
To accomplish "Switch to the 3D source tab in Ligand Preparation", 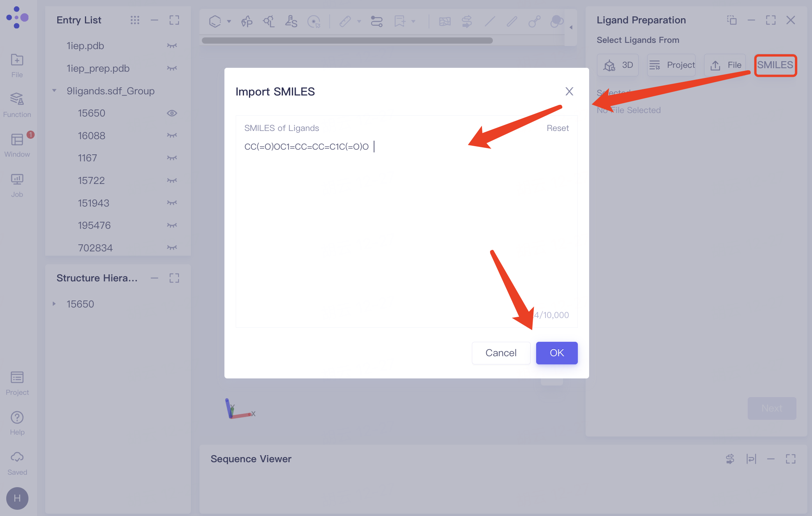I will coord(618,65).
